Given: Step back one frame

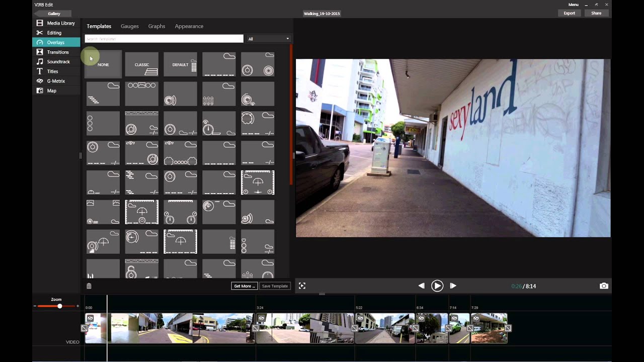Looking at the screenshot, I should tap(422, 286).
